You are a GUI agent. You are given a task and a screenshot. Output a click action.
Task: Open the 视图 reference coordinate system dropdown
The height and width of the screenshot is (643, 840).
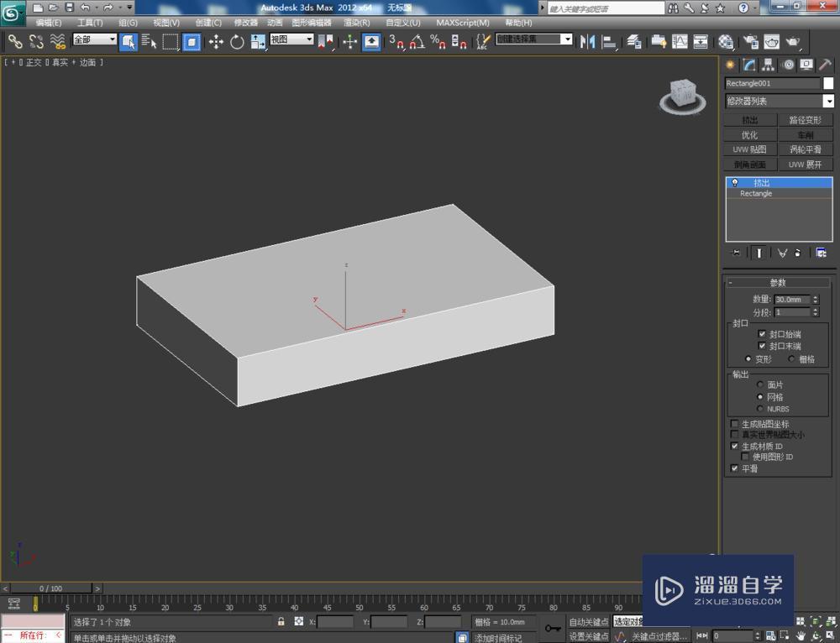(309, 39)
